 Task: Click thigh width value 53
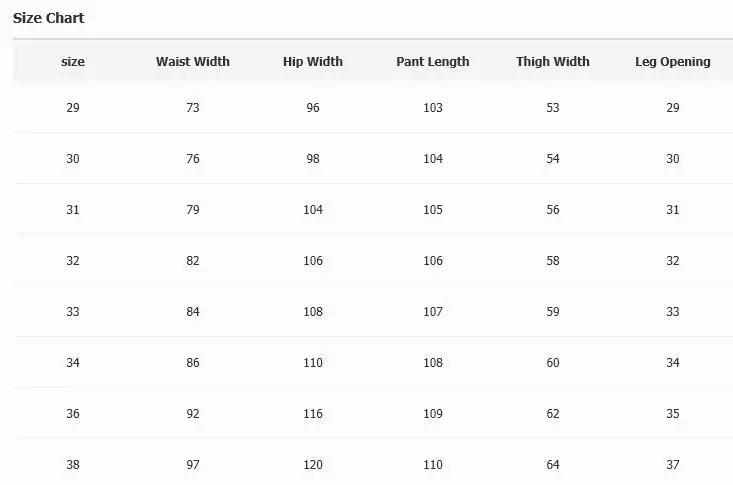click(553, 108)
